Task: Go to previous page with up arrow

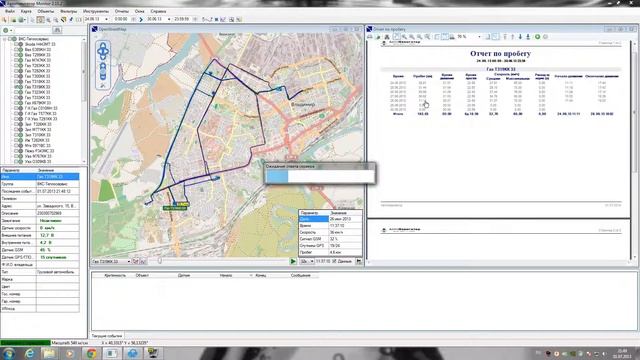Action: (513, 37)
